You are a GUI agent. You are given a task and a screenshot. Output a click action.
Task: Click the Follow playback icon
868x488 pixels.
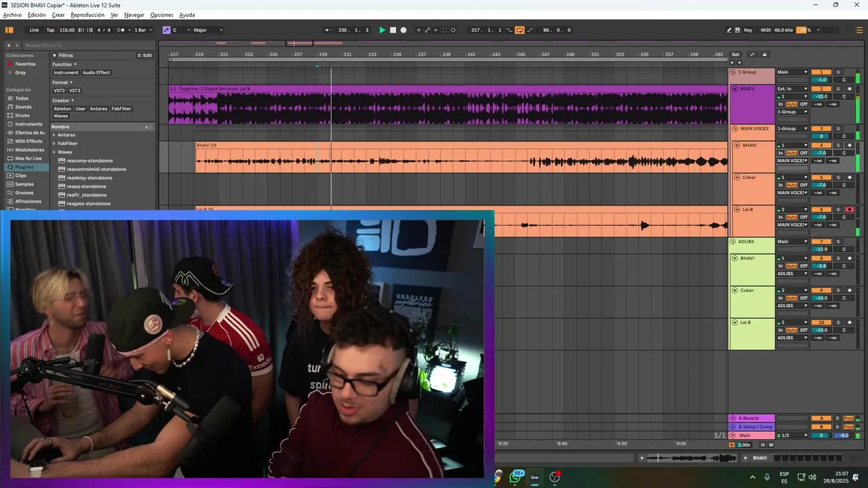[328, 30]
